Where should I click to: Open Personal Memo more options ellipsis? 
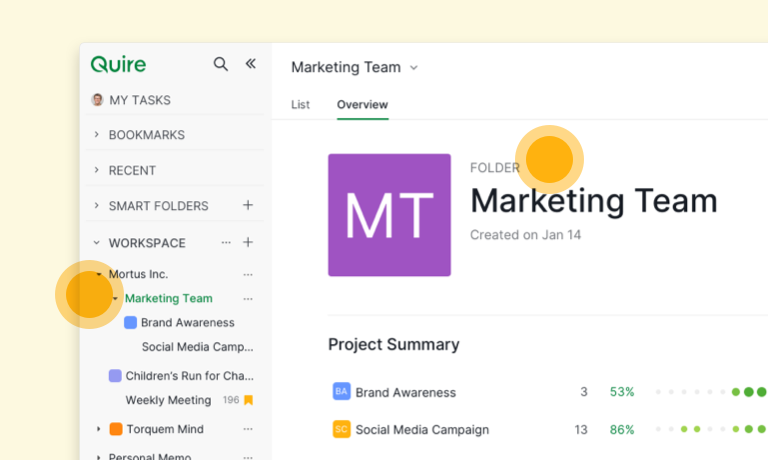click(x=248, y=457)
